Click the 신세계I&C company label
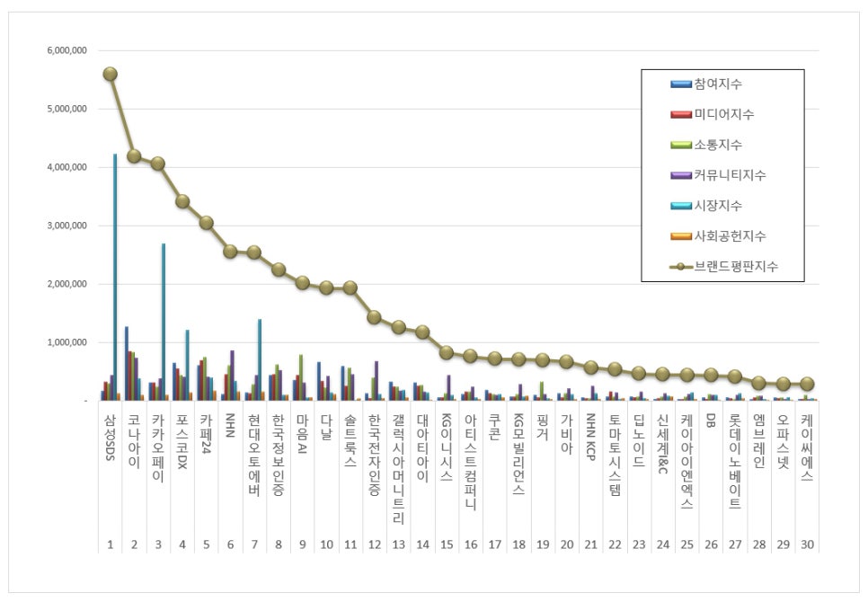868x602 pixels. tap(663, 444)
